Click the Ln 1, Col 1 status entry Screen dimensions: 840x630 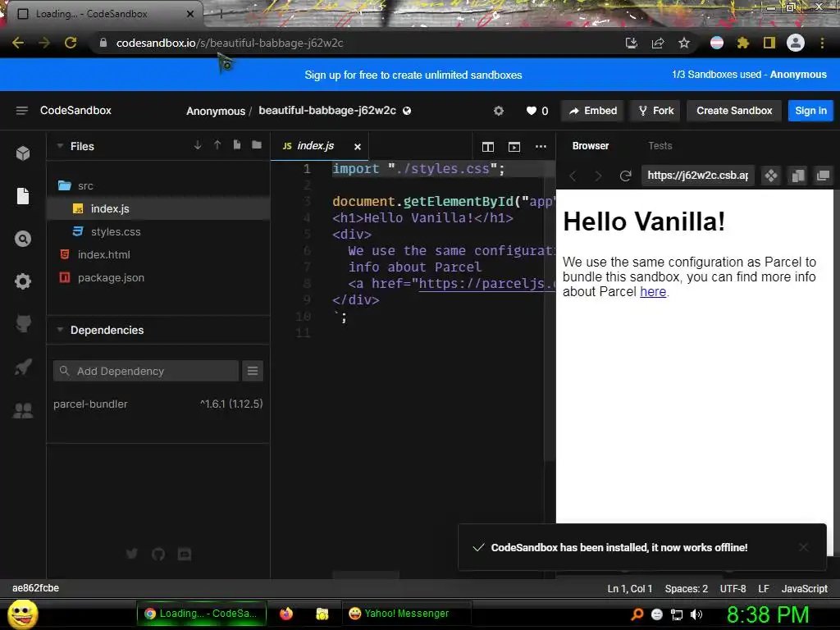tap(630, 588)
